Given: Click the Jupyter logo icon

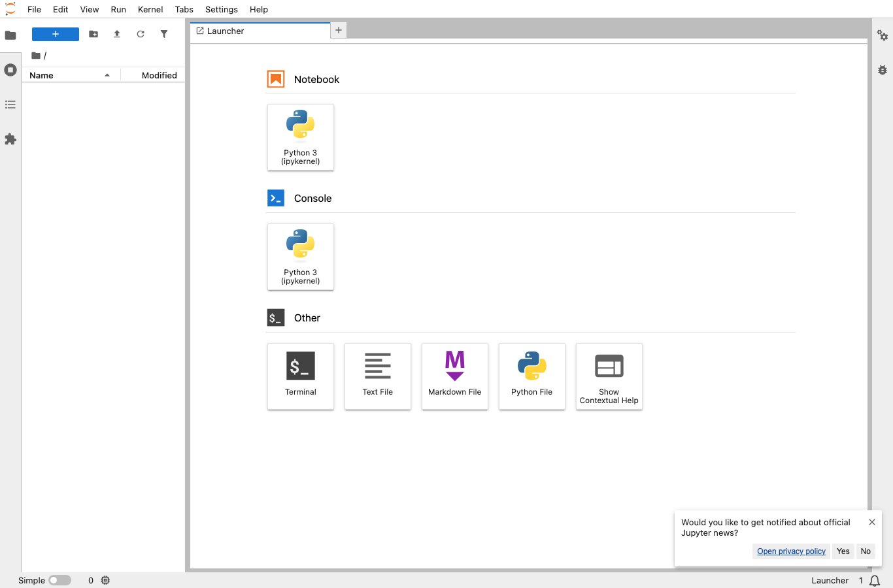Looking at the screenshot, I should pos(10,9).
